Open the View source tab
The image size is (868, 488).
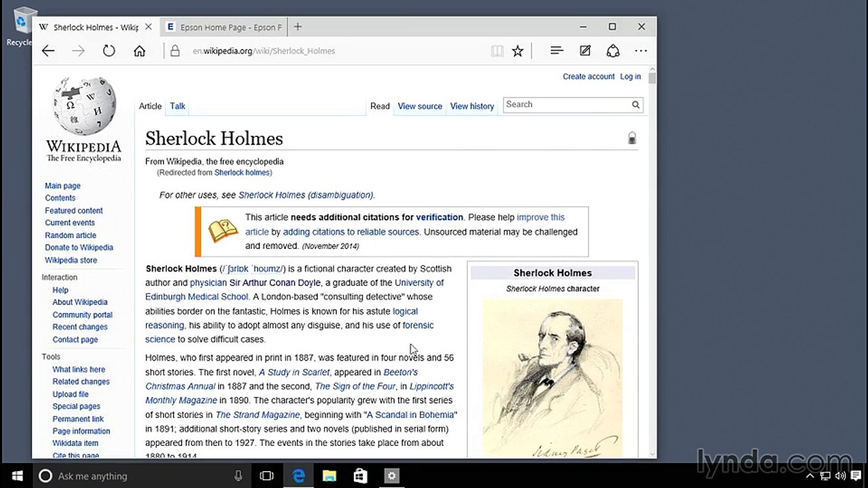[x=420, y=106]
